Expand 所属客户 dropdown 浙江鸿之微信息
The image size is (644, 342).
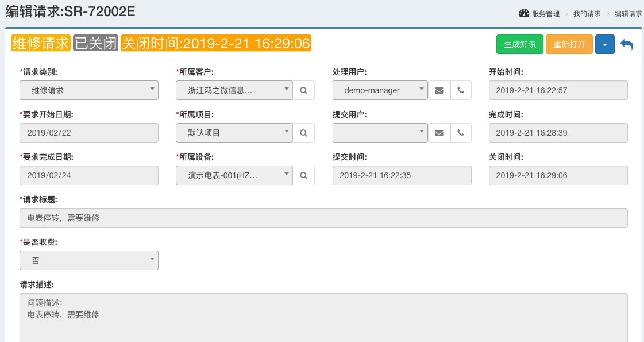tap(234, 90)
